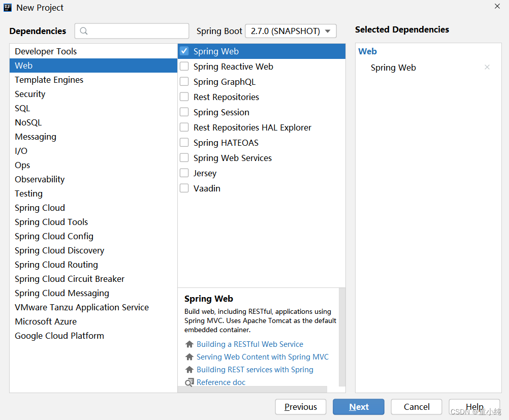This screenshot has height=420, width=509.
Task: Remove Spring Web from selected dependencies
Action: click(x=487, y=67)
